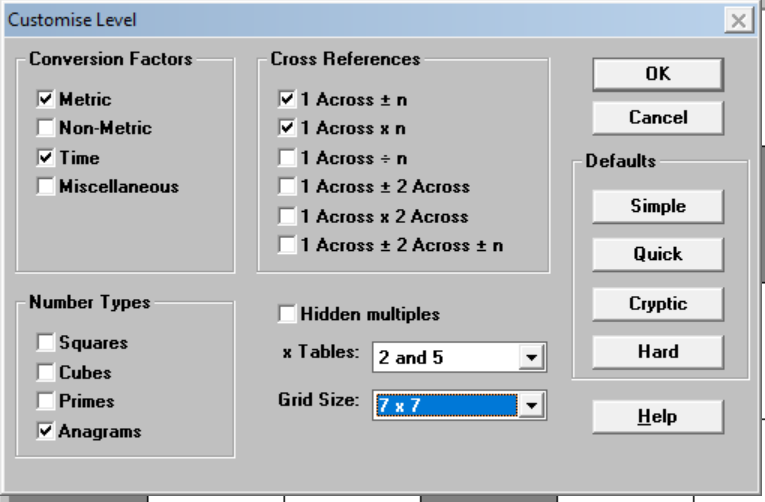Viewport: 765px width, 502px height.
Task: Enable the Non-Metric checkbox
Action: 46,129
